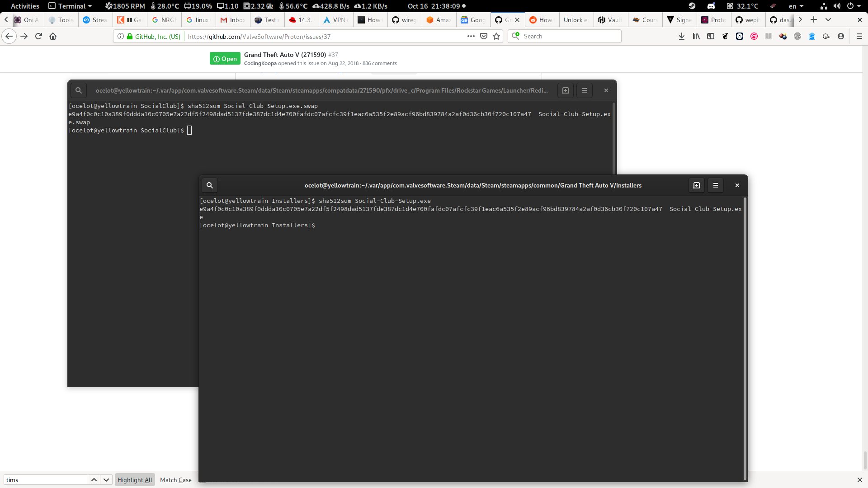Click the 1805 RPM fan indicator

(x=125, y=6)
